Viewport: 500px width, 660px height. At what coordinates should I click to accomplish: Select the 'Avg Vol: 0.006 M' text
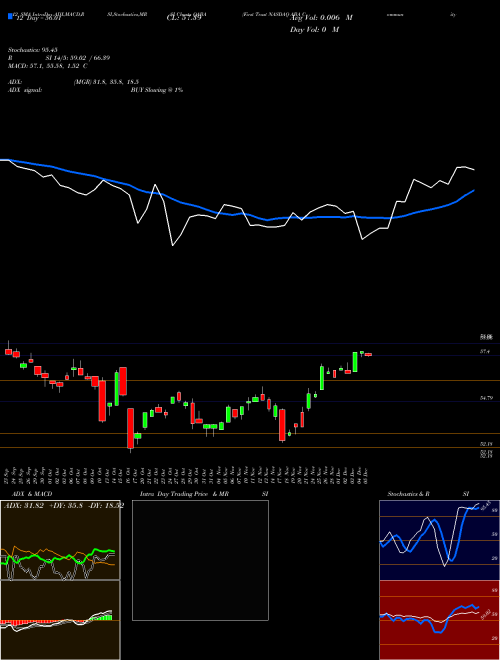tap(322, 18)
